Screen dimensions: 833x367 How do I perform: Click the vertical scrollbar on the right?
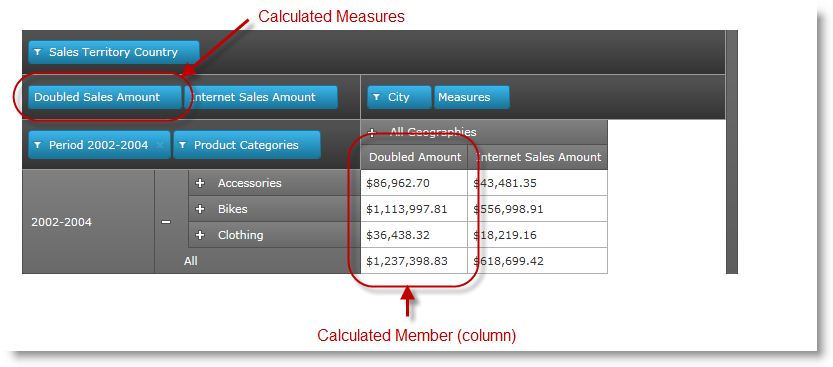click(x=732, y=152)
